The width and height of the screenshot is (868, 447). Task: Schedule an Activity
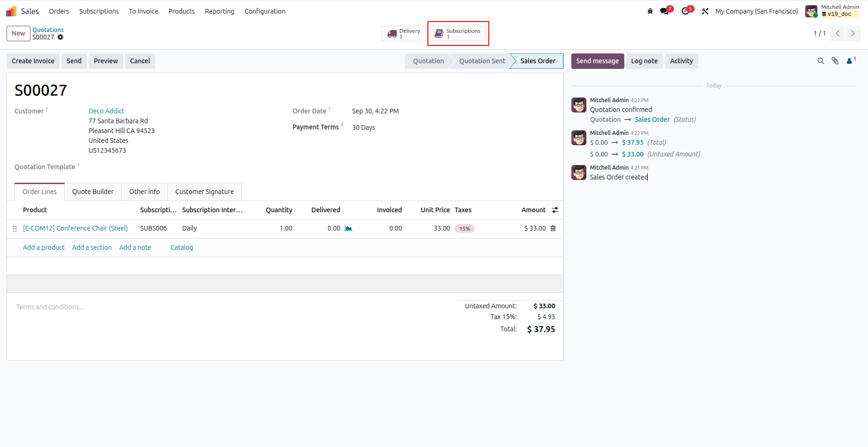pyautogui.click(x=681, y=61)
